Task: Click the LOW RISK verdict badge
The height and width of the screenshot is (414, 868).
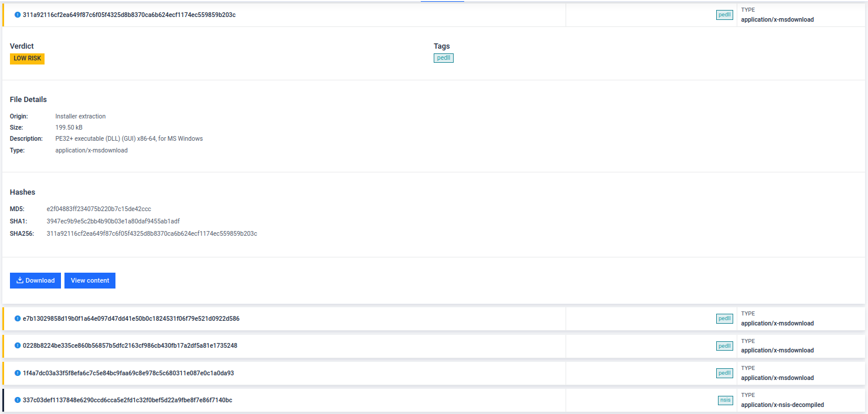Action: tap(27, 58)
